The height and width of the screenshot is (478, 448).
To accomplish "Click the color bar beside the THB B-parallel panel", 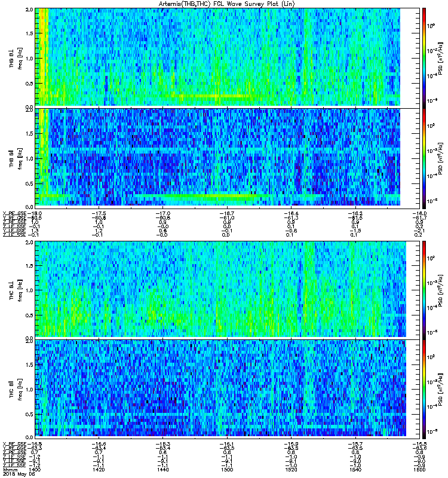I will [424, 158].
